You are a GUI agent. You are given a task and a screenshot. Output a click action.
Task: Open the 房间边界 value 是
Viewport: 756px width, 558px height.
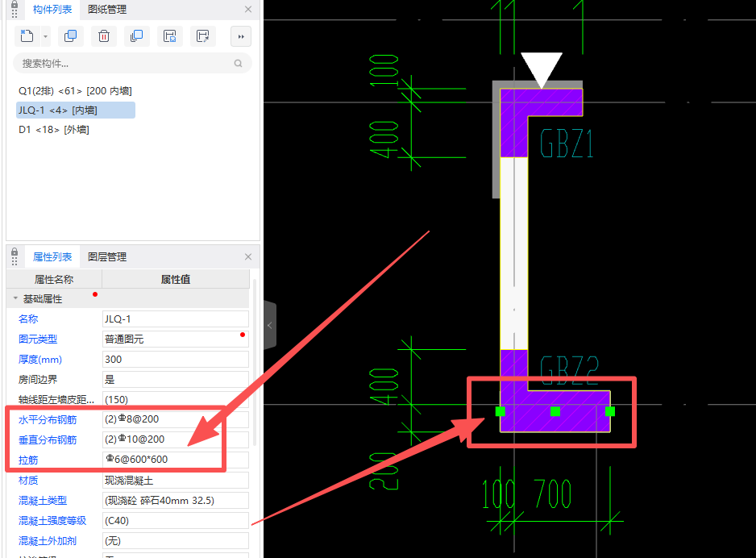176,380
